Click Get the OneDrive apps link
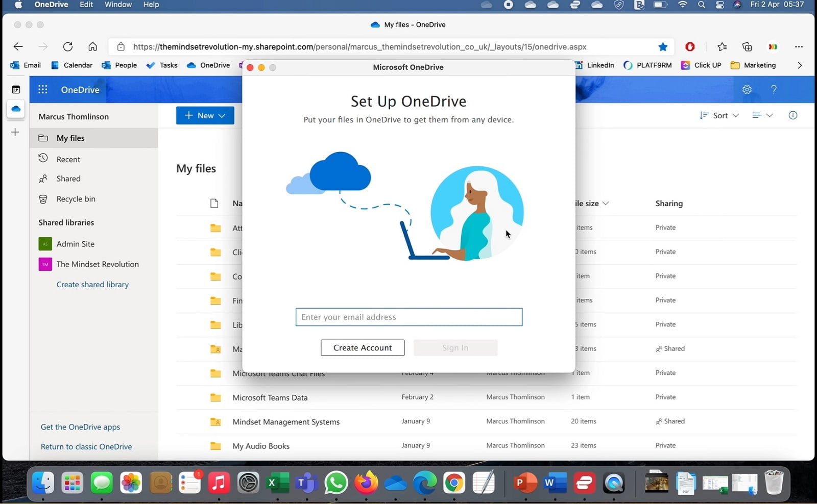Viewport: 817px width, 504px height. (80, 427)
